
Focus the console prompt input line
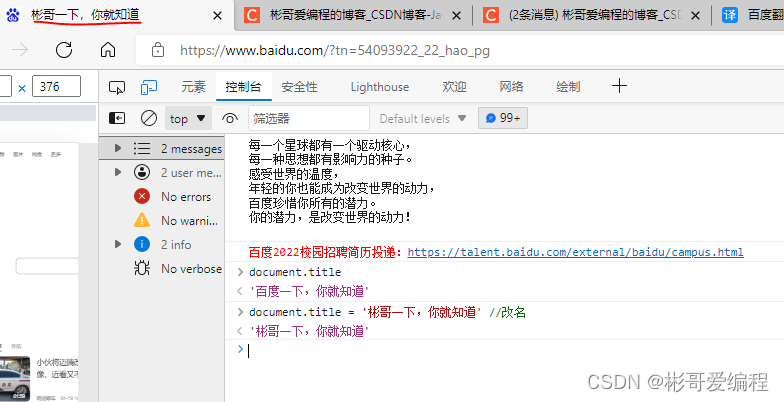pos(504,350)
